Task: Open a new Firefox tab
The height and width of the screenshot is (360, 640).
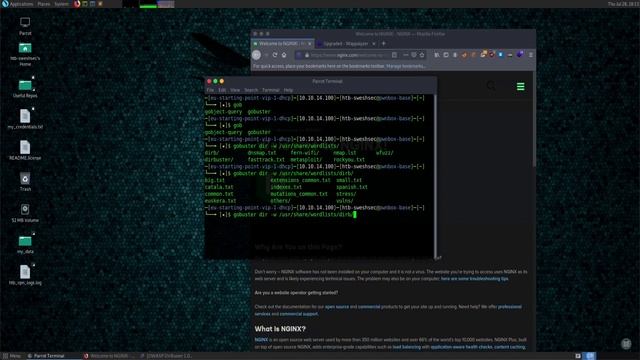Action: pyautogui.click(x=383, y=43)
